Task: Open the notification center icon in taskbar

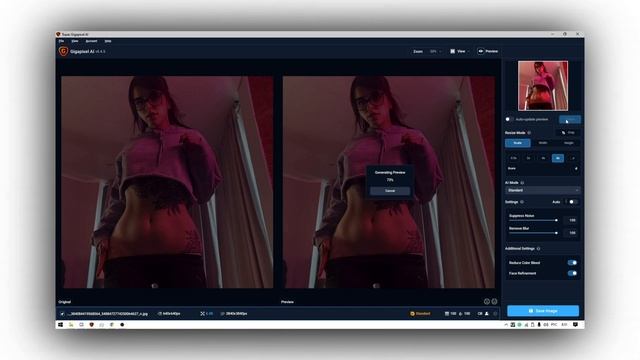Action: pyautogui.click(x=575, y=325)
